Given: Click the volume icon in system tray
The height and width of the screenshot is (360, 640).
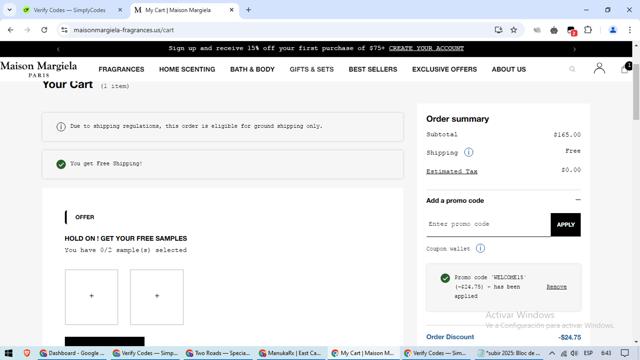Looking at the screenshot, I should coord(574,353).
